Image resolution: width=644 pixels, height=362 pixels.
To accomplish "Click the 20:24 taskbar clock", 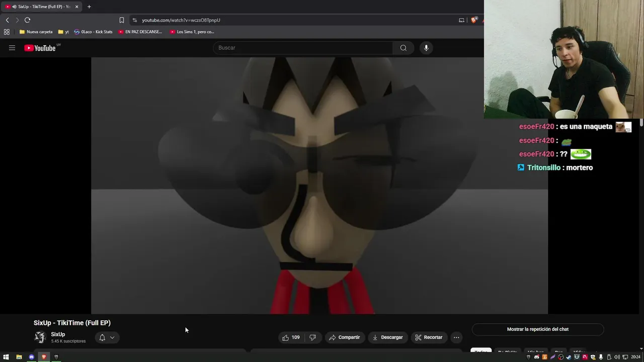I will 635,357.
